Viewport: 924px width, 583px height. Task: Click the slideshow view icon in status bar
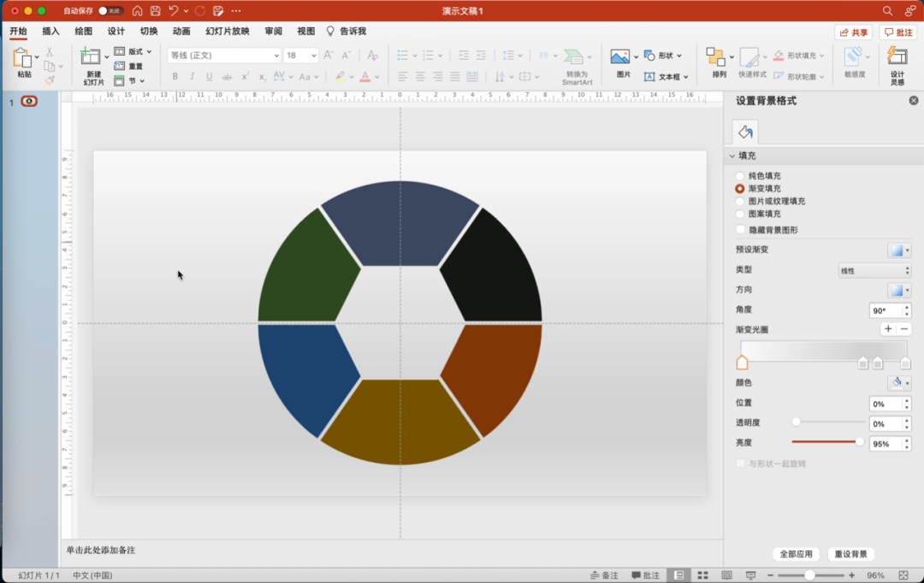coord(750,575)
